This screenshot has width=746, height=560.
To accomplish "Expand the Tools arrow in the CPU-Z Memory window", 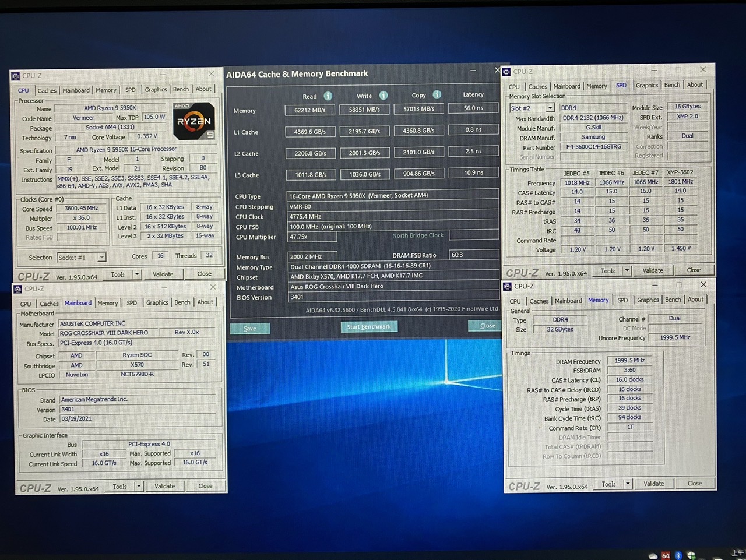I will pos(628,484).
